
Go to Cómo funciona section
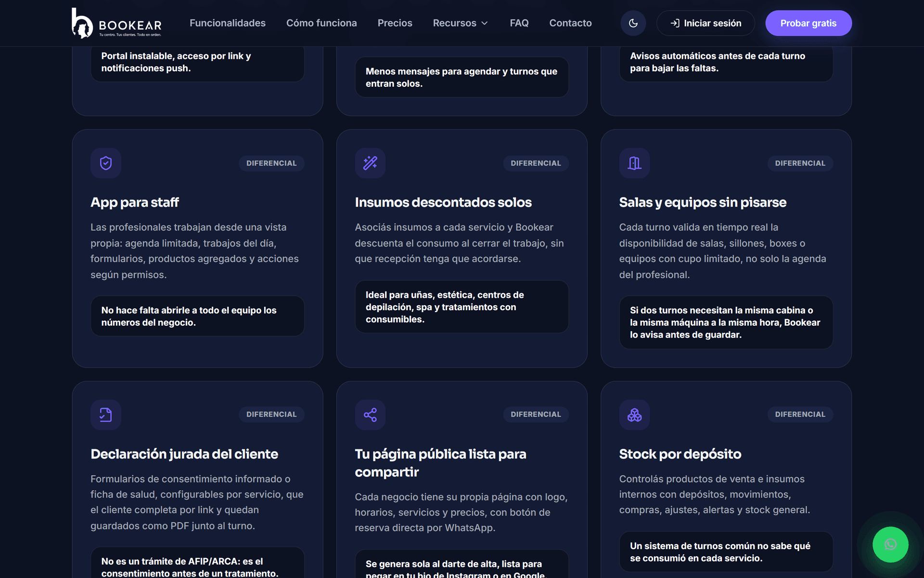pyautogui.click(x=321, y=23)
